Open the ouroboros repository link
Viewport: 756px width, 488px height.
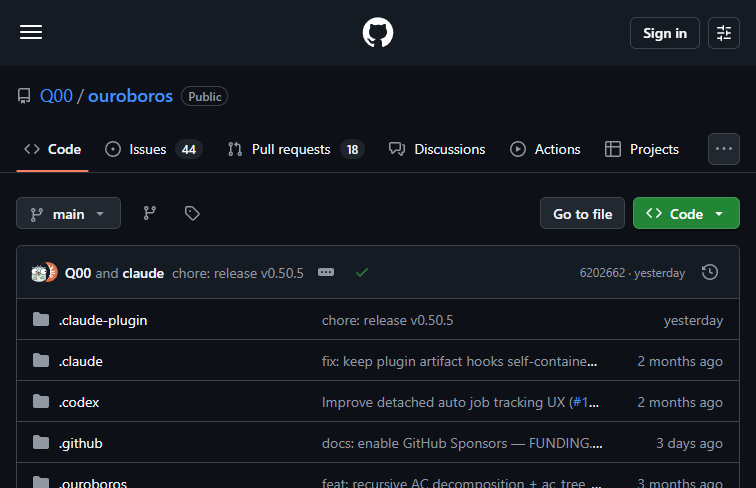click(x=130, y=96)
